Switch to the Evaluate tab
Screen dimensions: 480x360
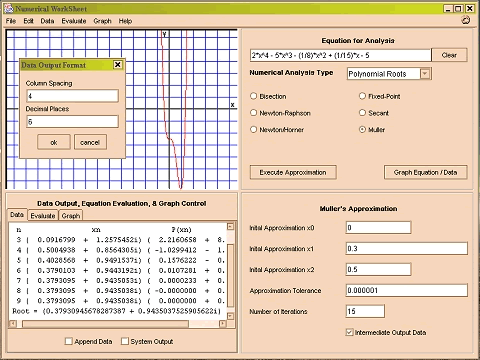43,216
